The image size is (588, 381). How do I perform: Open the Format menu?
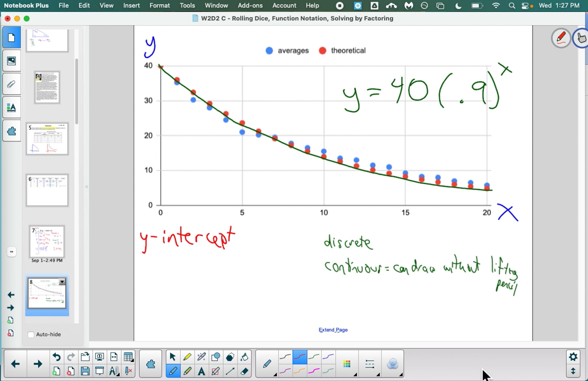(159, 5)
